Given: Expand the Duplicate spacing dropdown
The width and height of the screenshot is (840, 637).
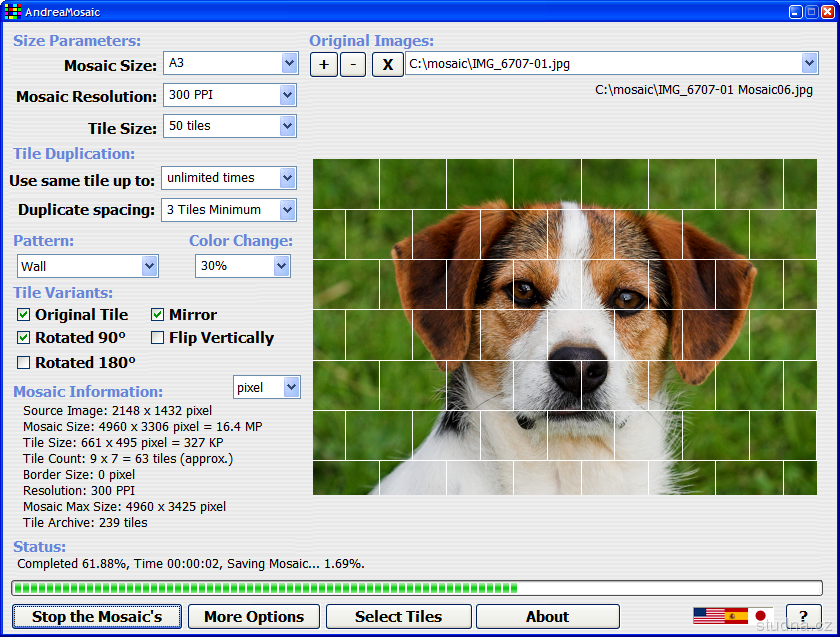Looking at the screenshot, I should click(288, 210).
